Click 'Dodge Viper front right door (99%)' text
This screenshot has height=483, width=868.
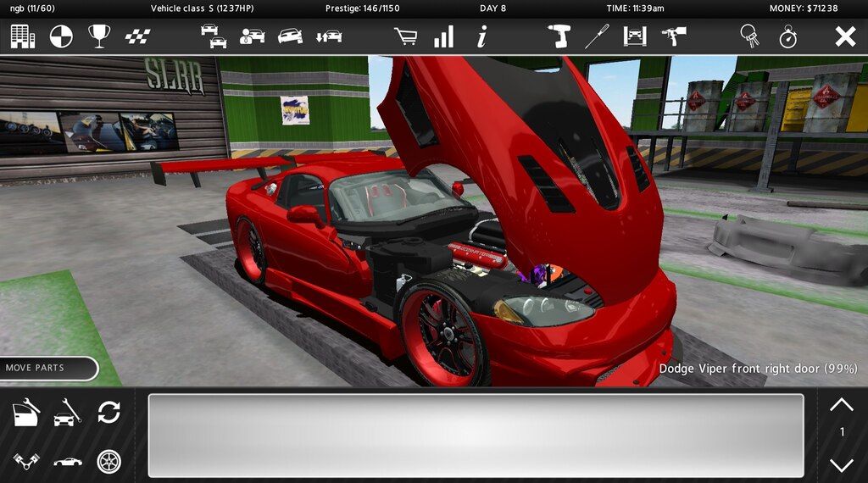click(x=759, y=369)
